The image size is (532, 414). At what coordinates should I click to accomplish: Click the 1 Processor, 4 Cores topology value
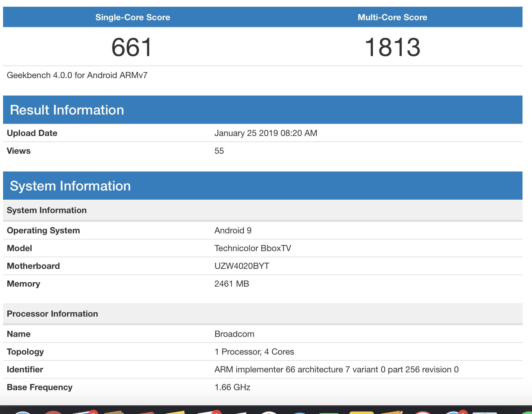(x=254, y=352)
